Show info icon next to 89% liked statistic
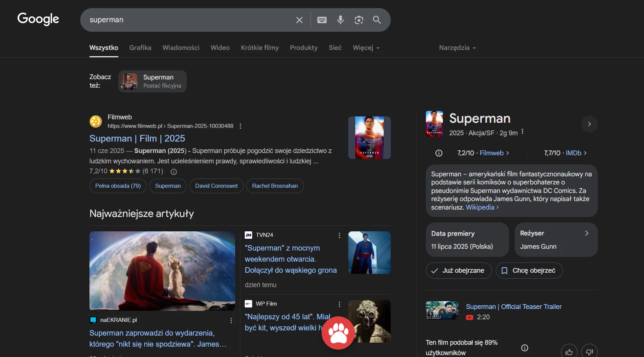Image resolution: width=644 pixels, height=357 pixels. click(525, 348)
